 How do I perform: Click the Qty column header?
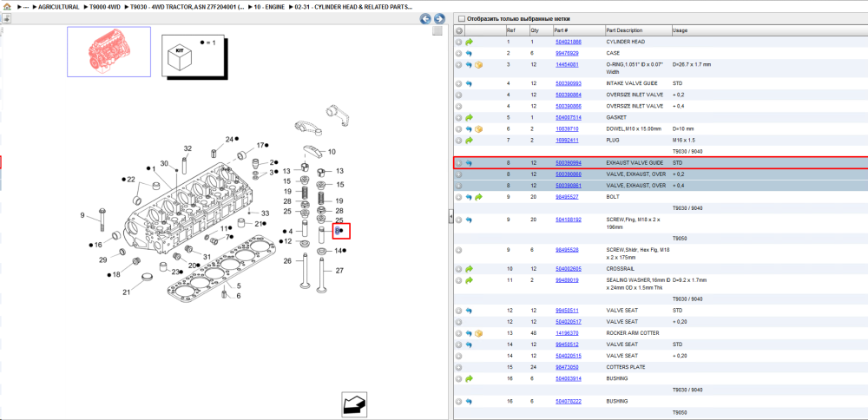tap(541, 30)
